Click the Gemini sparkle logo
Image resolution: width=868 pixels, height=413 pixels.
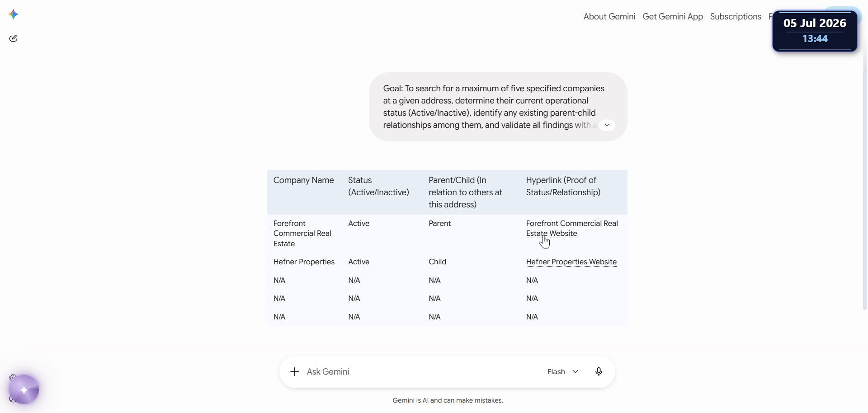(x=14, y=14)
